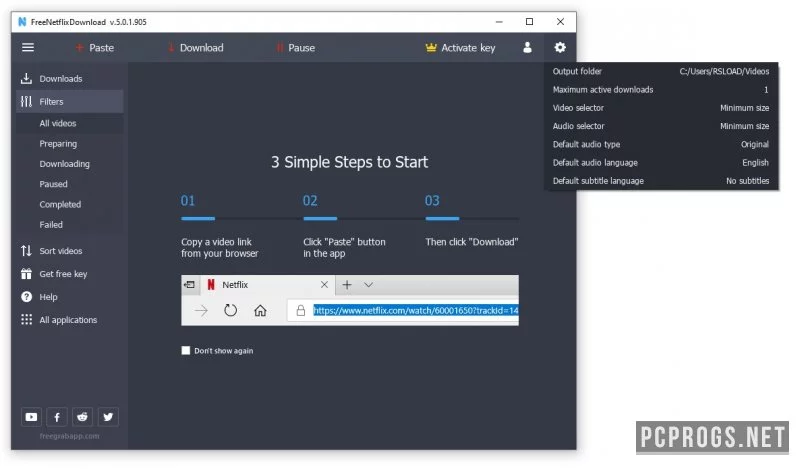The width and height of the screenshot is (800, 469).
Task: Select the Failed filter
Action: (x=70, y=225)
